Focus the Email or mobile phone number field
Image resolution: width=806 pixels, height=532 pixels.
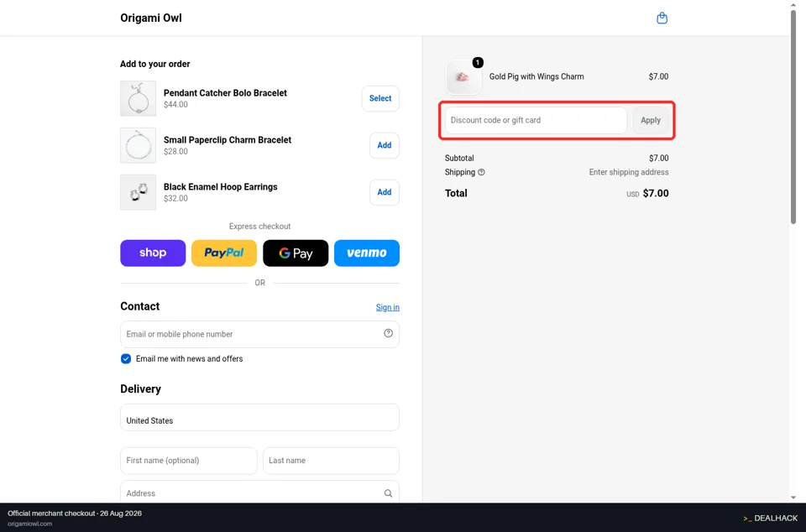pos(259,334)
